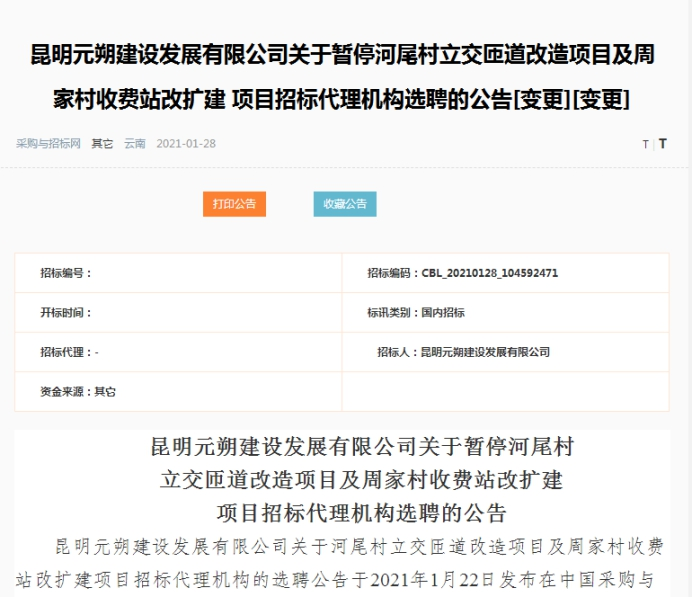Screen dimensions: 693x597
Task: Click the 招标编号 table cell
Action: tap(178, 273)
